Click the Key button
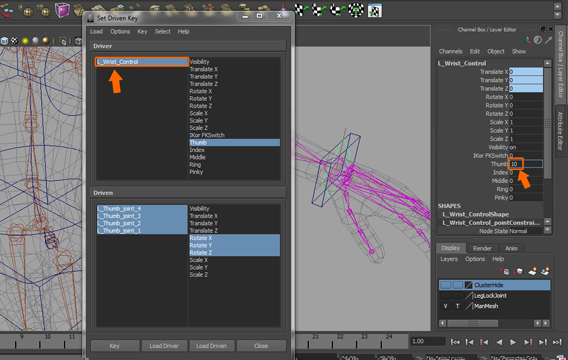The width and height of the screenshot is (568, 360). click(114, 346)
